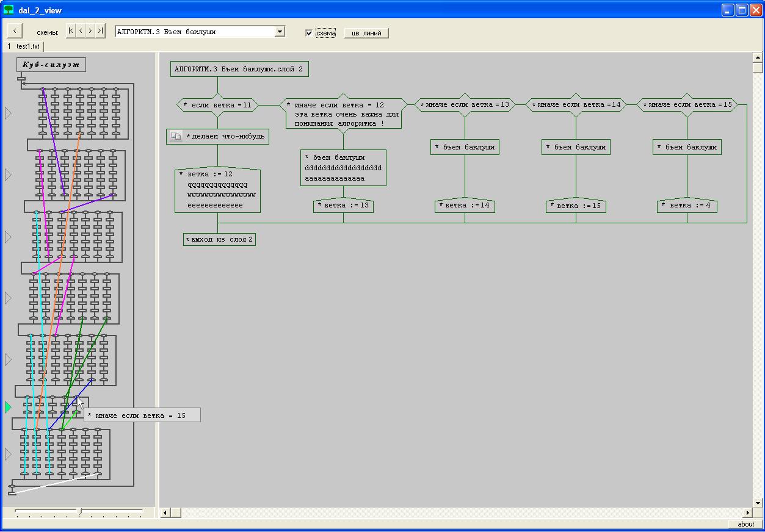Go to the previous scheme
This screenshot has width=765, height=532.
81,31
